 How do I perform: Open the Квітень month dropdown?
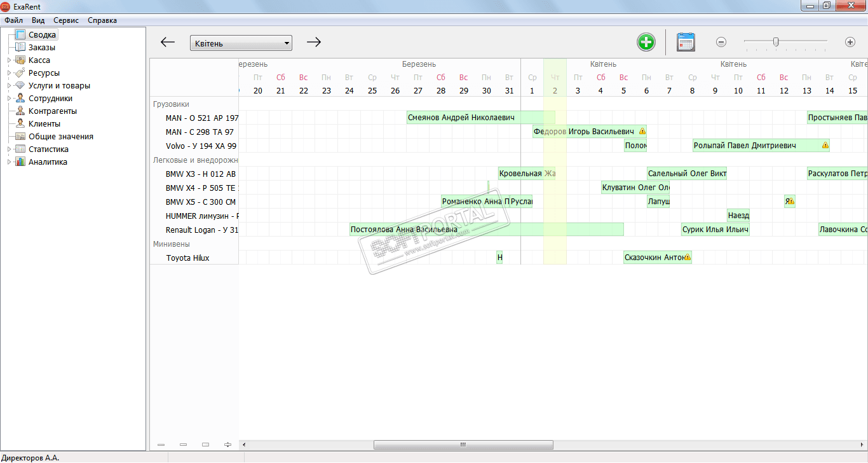pos(241,43)
